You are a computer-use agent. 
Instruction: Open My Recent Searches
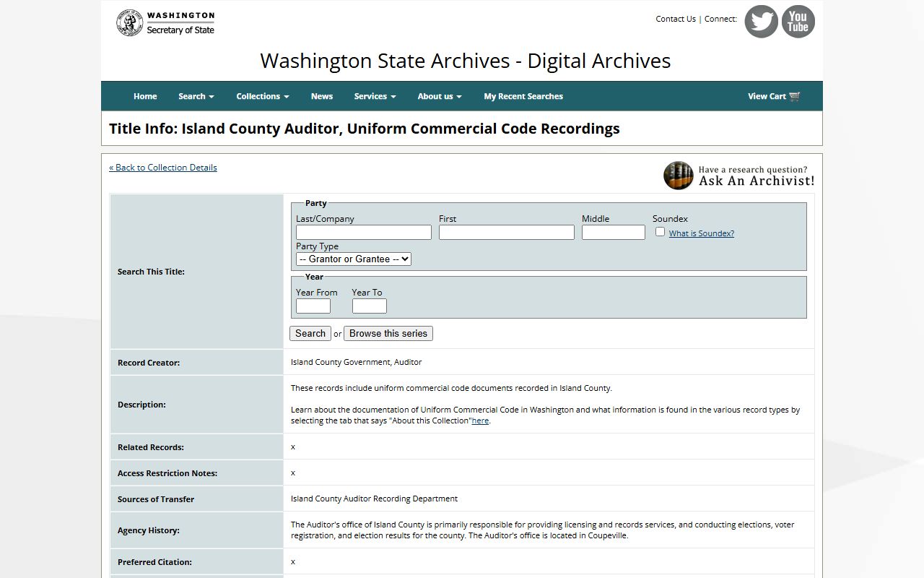(x=523, y=96)
